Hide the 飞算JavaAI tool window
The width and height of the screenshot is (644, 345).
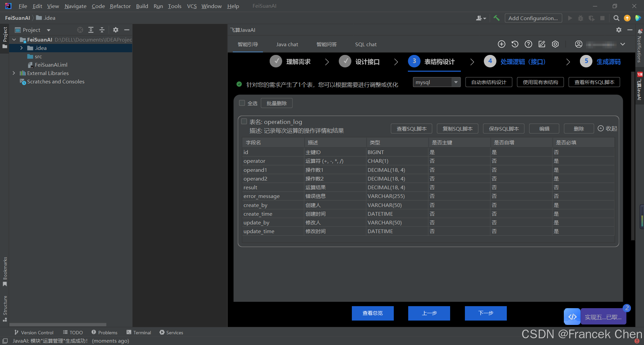click(x=630, y=30)
